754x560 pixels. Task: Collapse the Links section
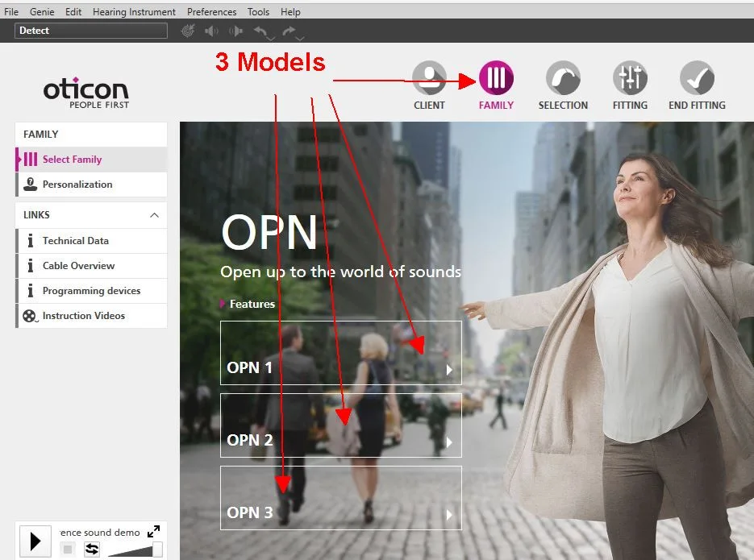(154, 214)
